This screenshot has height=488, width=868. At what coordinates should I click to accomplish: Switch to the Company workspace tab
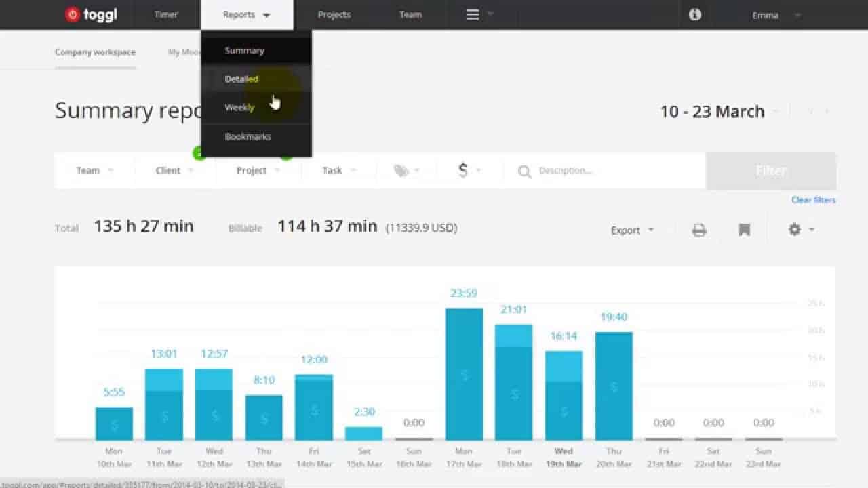tap(95, 52)
